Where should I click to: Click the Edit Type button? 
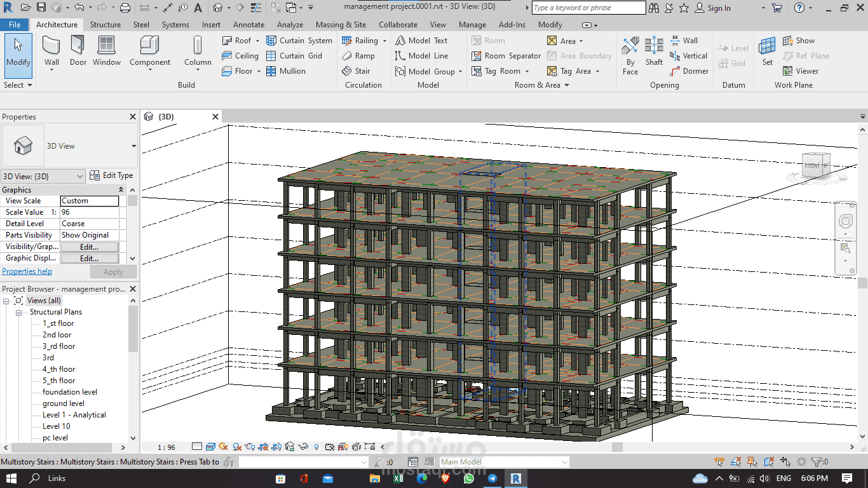coord(111,175)
